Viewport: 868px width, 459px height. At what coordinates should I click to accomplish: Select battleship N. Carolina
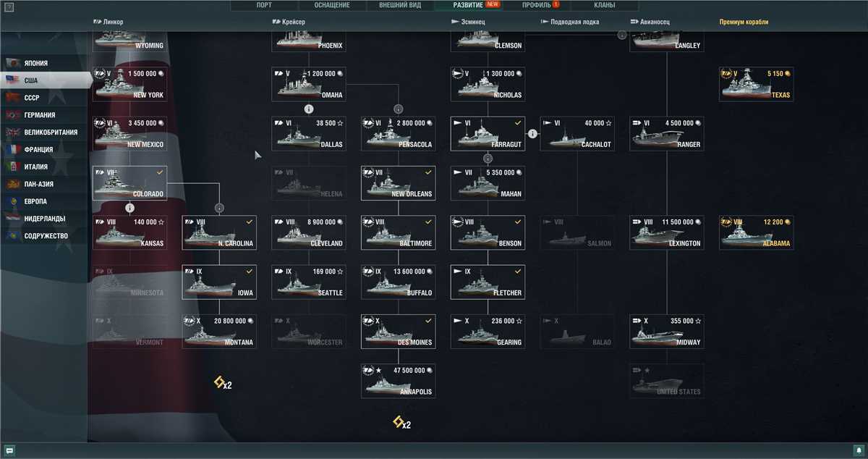(219, 232)
